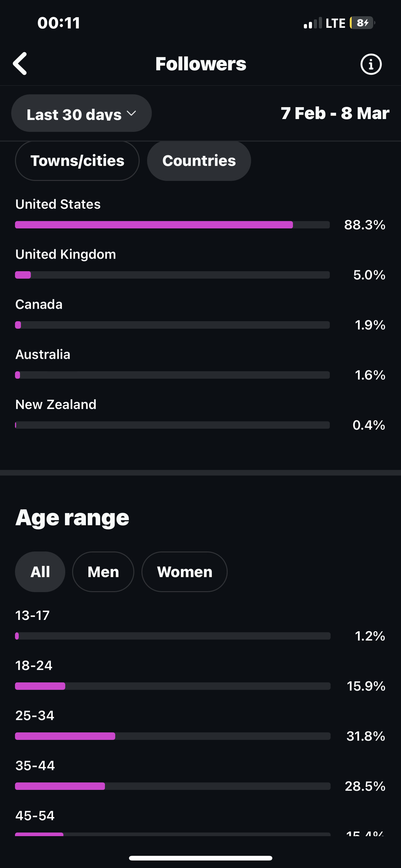Switch to Towns/cities tab
401x868 pixels.
pos(77,161)
